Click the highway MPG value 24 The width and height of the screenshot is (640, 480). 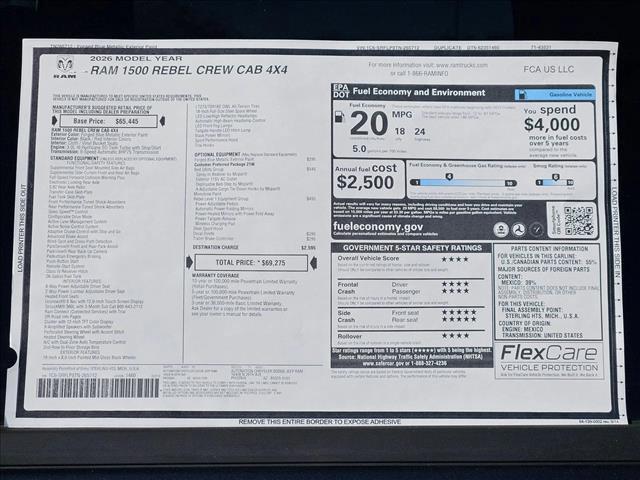[420, 131]
